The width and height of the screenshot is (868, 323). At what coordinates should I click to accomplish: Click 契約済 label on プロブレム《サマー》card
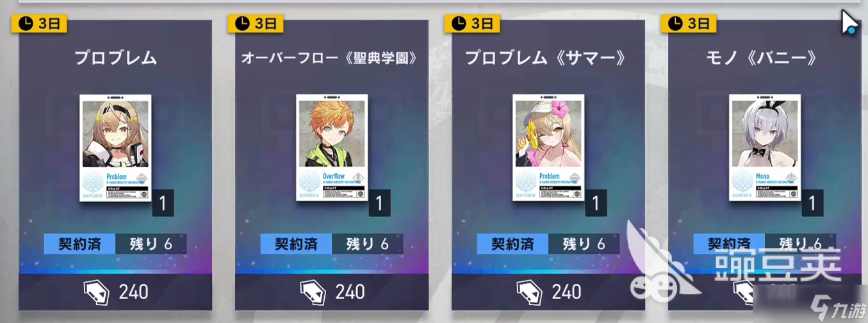coord(513,244)
